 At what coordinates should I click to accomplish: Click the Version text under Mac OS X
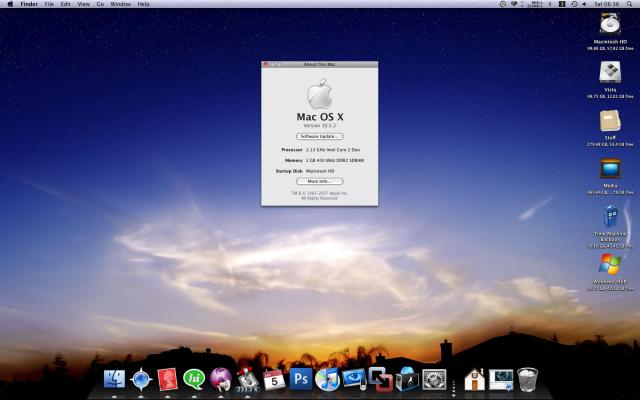pos(320,125)
